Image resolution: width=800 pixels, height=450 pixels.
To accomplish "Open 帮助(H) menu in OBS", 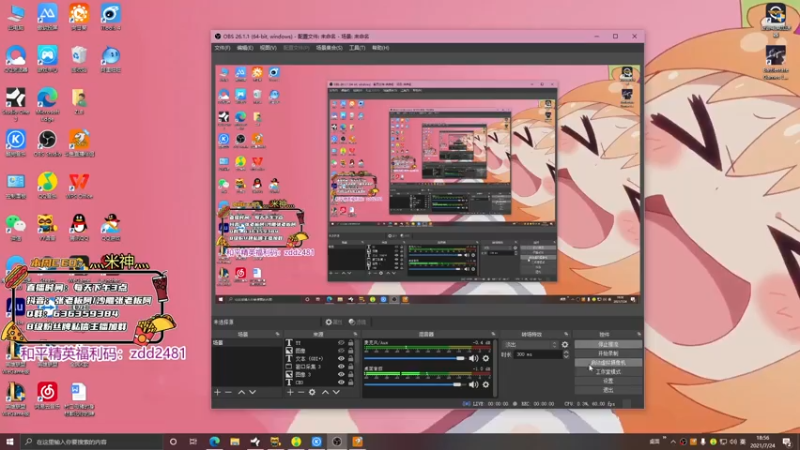I will (381, 48).
